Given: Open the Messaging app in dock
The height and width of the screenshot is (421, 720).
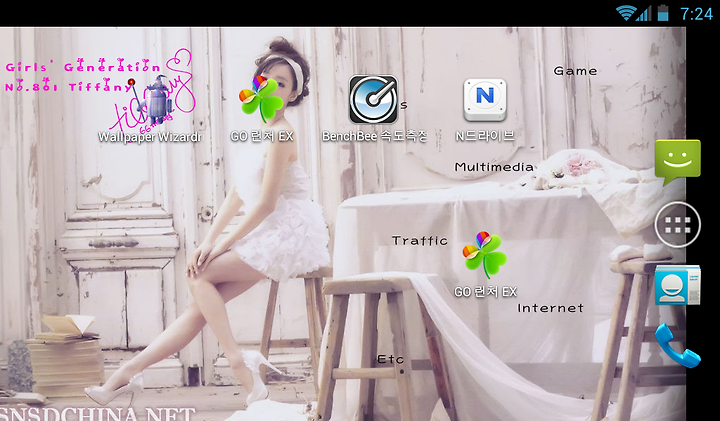Looking at the screenshot, I should [678, 163].
